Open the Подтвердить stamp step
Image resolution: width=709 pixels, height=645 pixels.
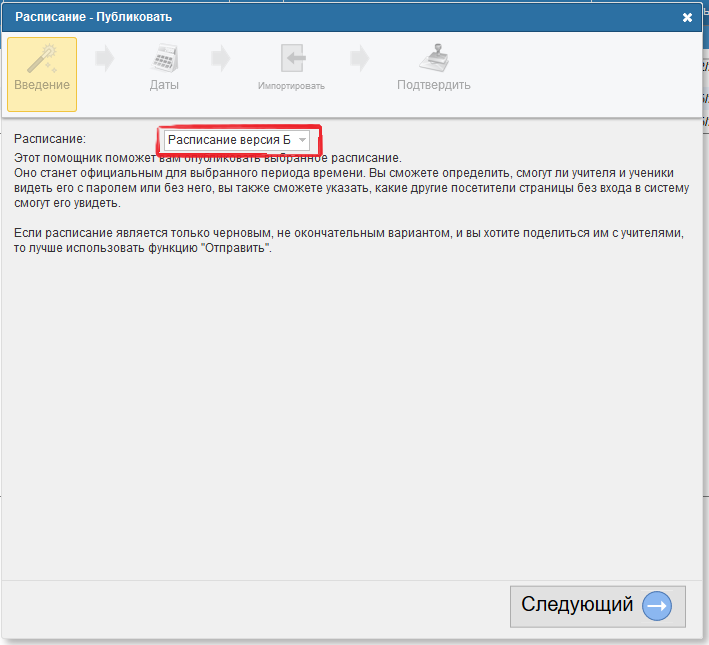[x=434, y=67]
